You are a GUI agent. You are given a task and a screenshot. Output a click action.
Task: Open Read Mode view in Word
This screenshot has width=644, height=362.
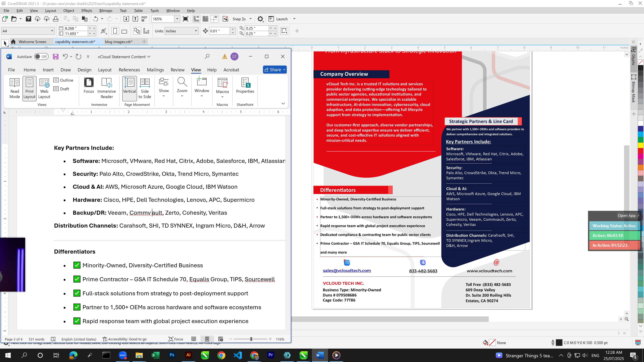(14, 88)
